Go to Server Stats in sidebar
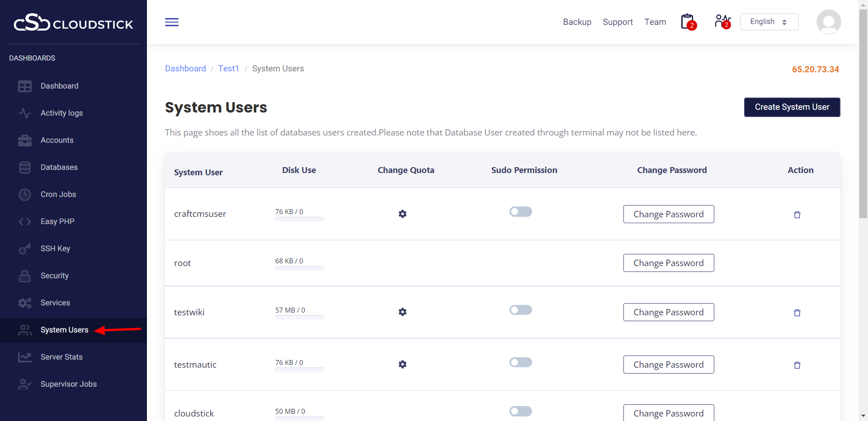 (61, 357)
